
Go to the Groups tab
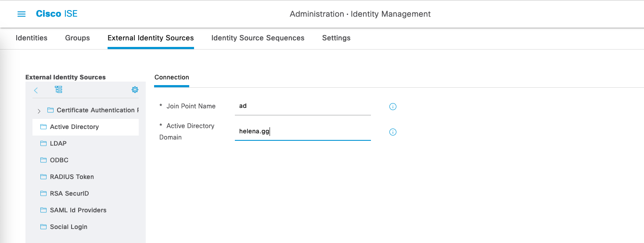[x=77, y=38]
